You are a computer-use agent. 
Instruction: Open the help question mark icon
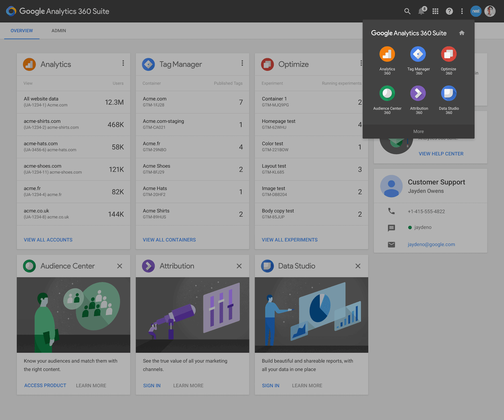(449, 11)
